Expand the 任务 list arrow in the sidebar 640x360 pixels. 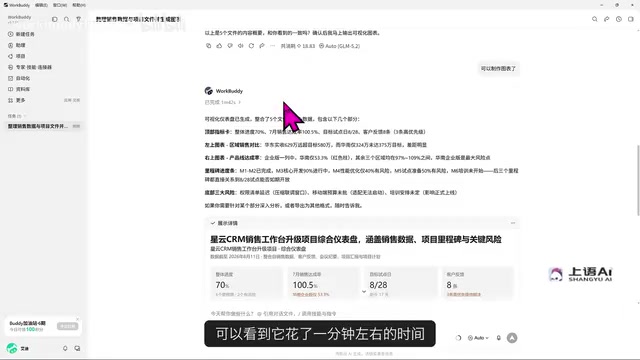(25, 116)
